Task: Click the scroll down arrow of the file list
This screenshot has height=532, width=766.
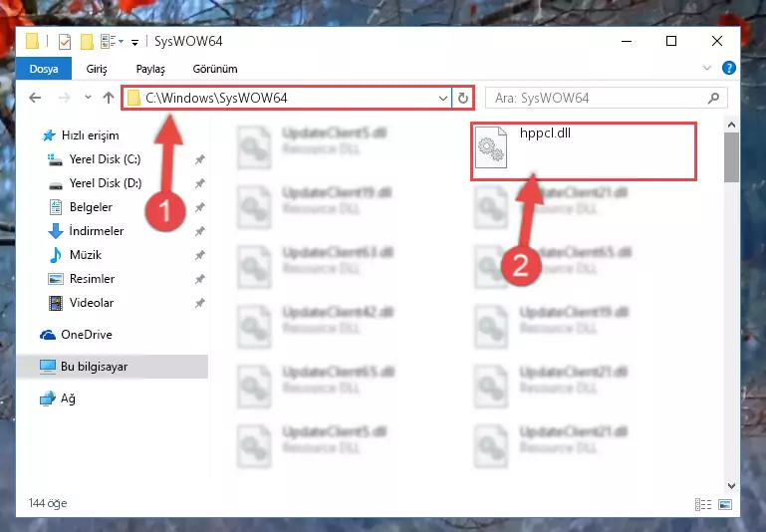Action: tap(731, 485)
